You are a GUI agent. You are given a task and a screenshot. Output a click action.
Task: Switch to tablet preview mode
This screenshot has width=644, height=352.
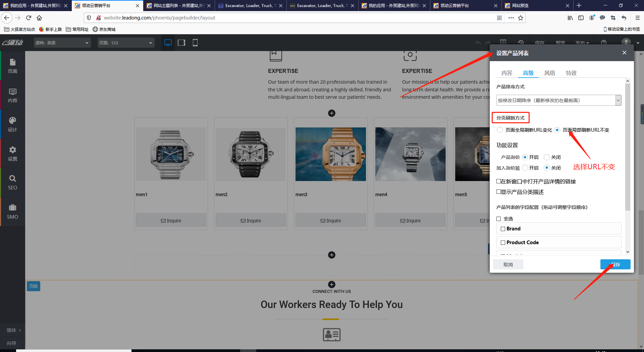[x=181, y=43]
